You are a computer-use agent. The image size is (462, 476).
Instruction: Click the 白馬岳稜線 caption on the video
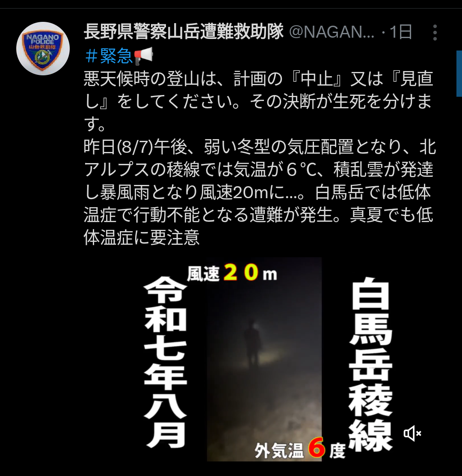tap(371, 364)
